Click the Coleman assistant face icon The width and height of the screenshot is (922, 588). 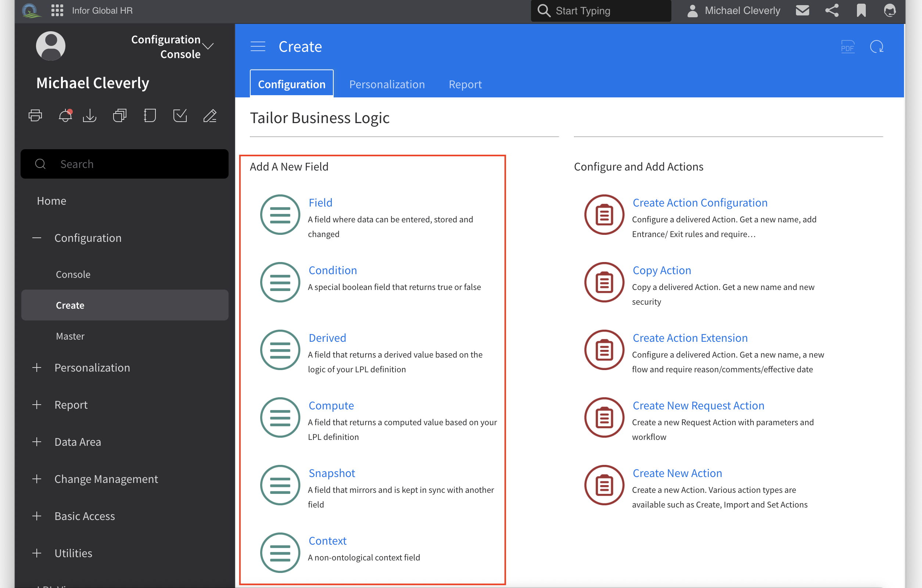tap(889, 10)
